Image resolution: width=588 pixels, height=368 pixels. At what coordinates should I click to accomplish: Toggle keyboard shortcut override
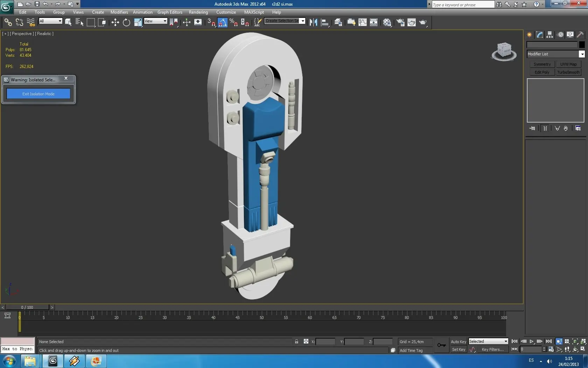coord(198,22)
